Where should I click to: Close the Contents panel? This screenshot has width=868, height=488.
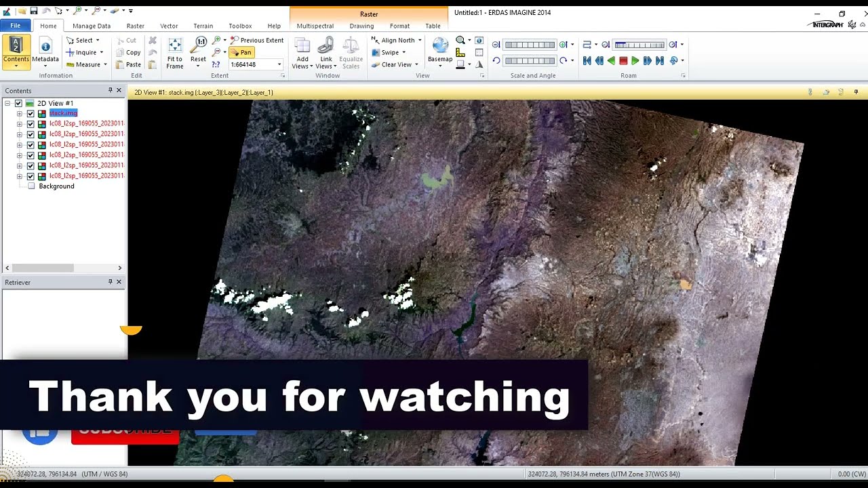(x=119, y=90)
